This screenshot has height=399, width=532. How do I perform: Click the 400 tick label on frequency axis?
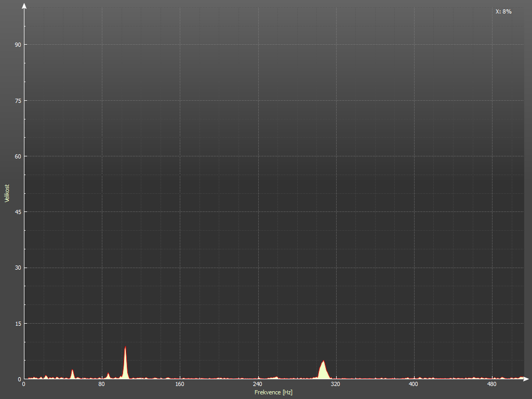click(x=414, y=384)
